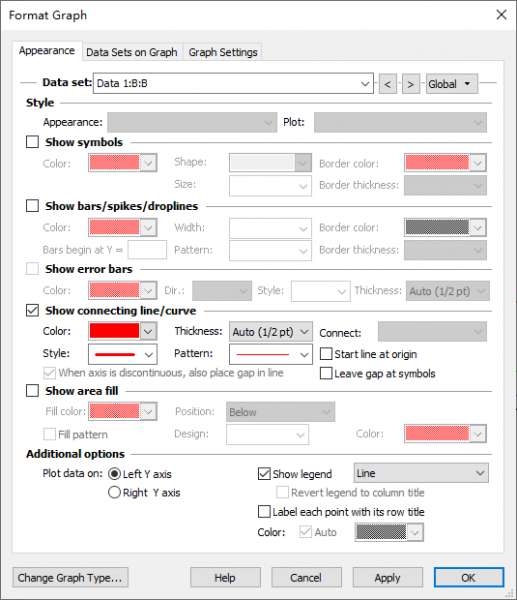Open the legend type Line dropdown
This screenshot has height=600, width=517.
coord(421,473)
